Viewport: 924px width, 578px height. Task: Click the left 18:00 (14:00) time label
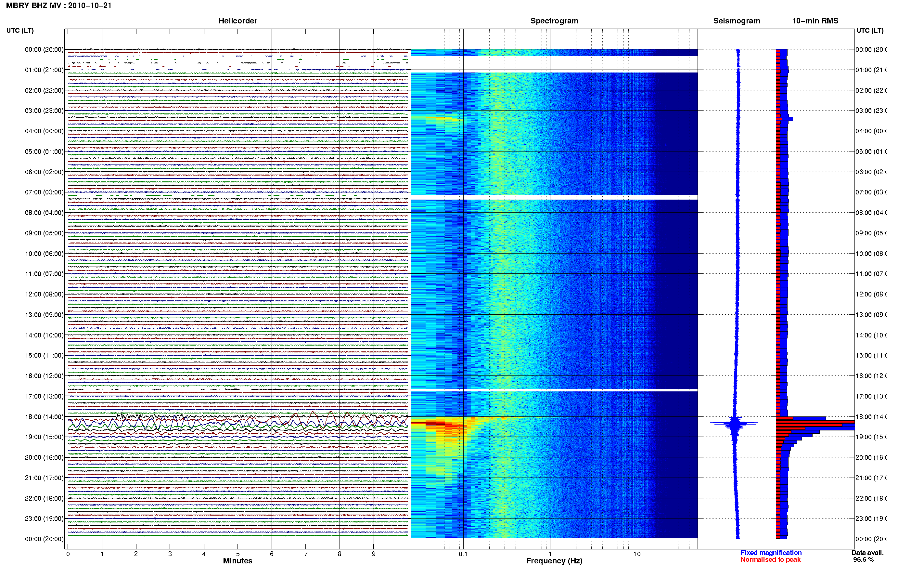click(44, 417)
